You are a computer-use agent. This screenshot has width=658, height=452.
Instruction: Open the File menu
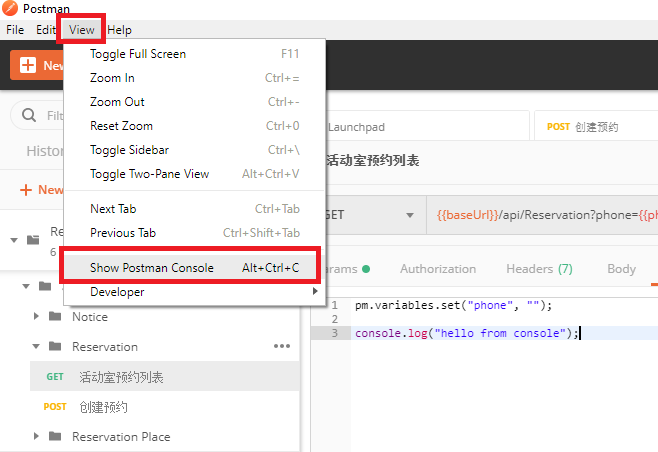(x=15, y=30)
